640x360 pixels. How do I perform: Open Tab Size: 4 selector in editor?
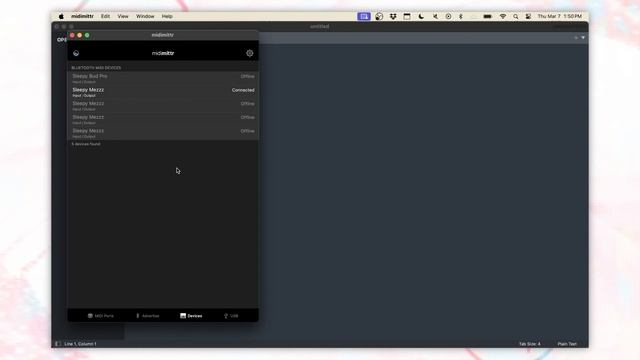point(529,344)
